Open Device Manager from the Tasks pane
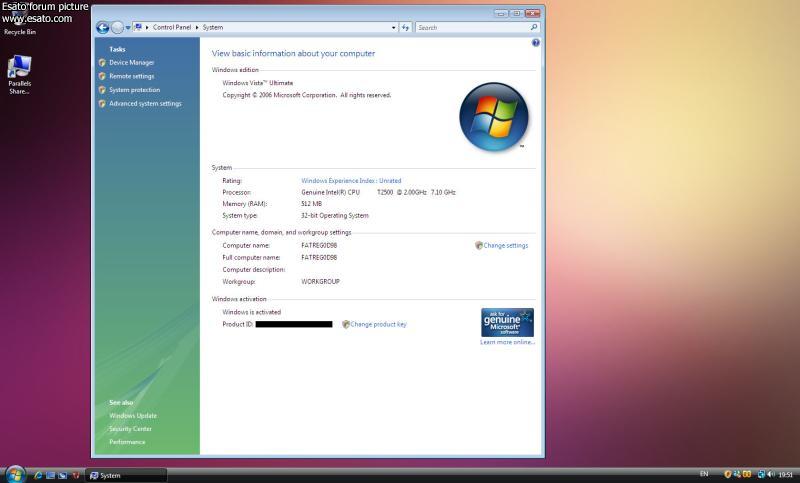 click(132, 62)
